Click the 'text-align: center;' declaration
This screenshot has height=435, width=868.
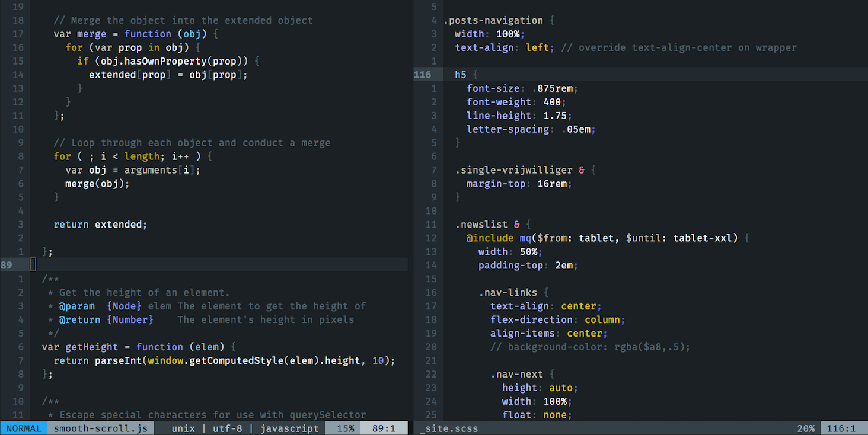(x=546, y=306)
